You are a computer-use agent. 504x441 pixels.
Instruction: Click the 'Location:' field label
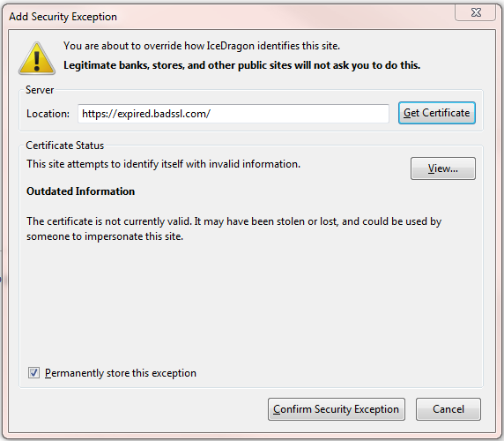point(48,114)
